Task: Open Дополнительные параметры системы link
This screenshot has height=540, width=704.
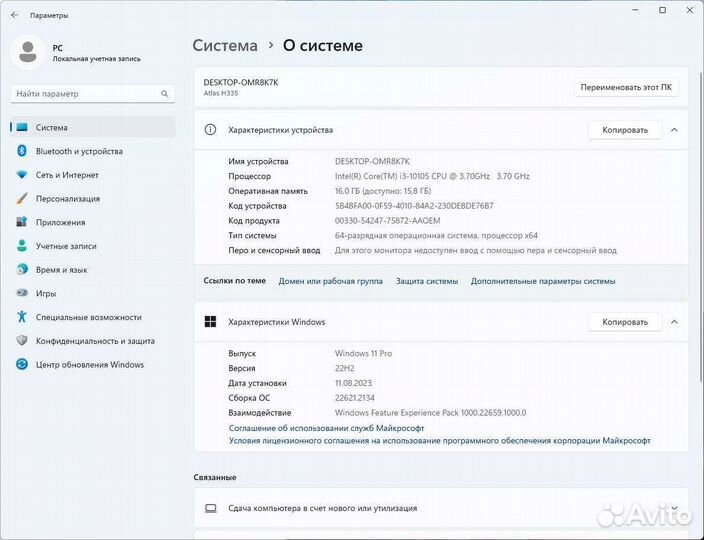Action: (543, 281)
